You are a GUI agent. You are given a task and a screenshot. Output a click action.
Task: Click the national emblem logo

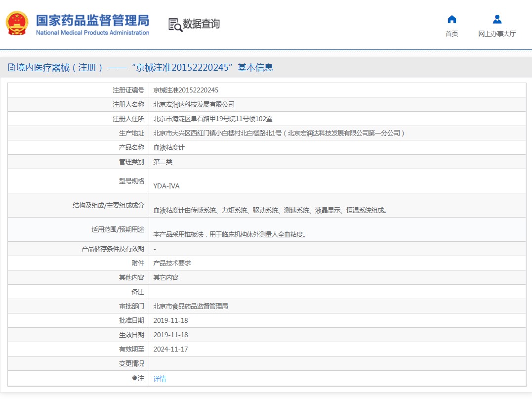17,23
